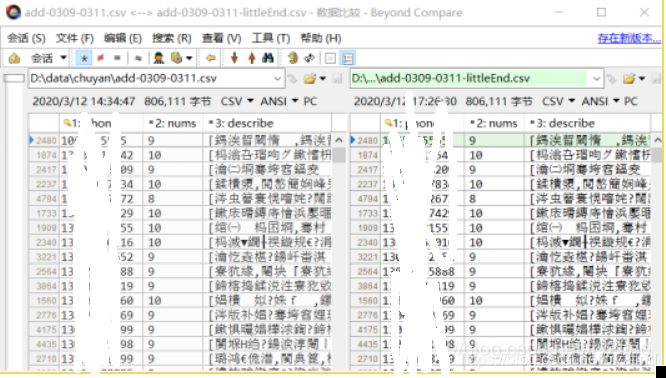The height and width of the screenshot is (378, 666).
Task: Click the left pane PC line-ending label
Action: click(x=310, y=102)
